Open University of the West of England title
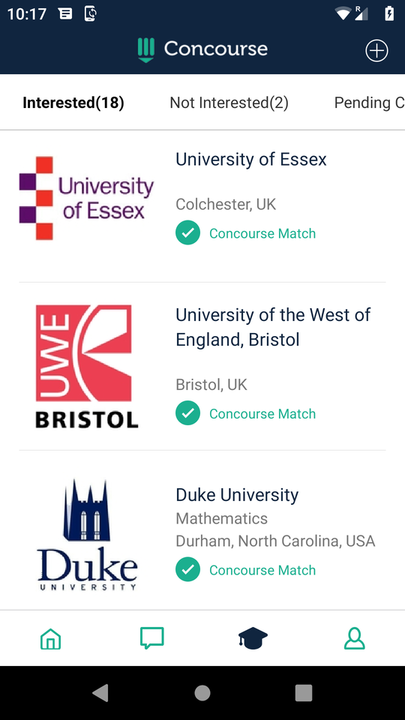The width and height of the screenshot is (405, 720). pyautogui.click(x=273, y=327)
